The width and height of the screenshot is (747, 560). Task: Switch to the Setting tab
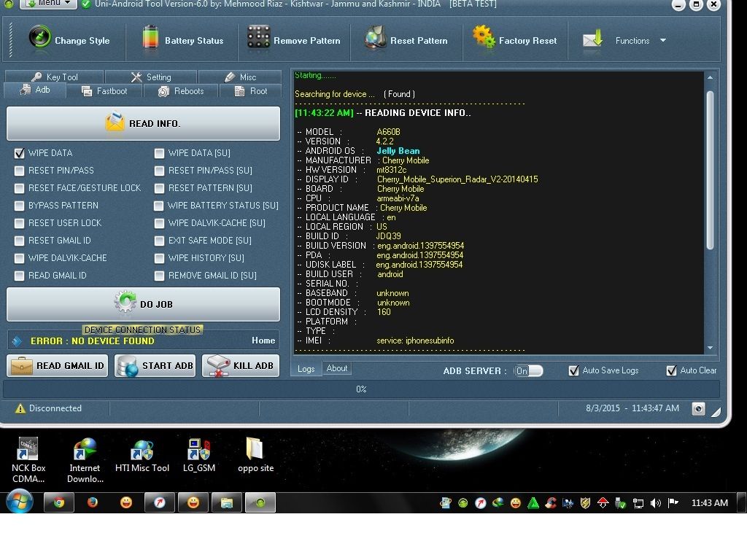(x=150, y=77)
